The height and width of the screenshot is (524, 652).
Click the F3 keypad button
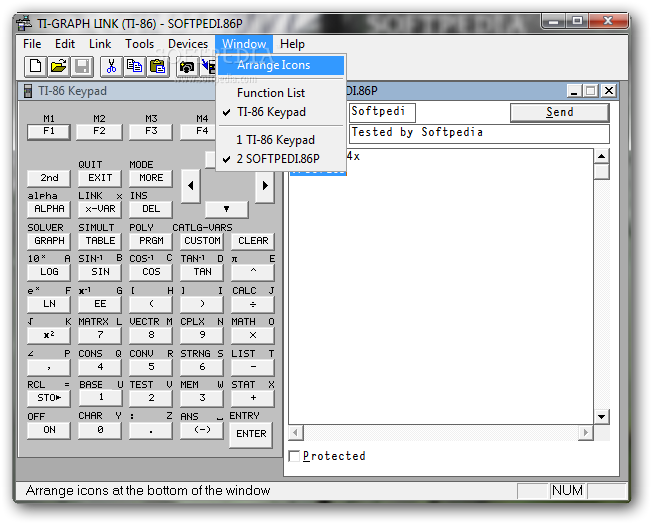[151, 131]
